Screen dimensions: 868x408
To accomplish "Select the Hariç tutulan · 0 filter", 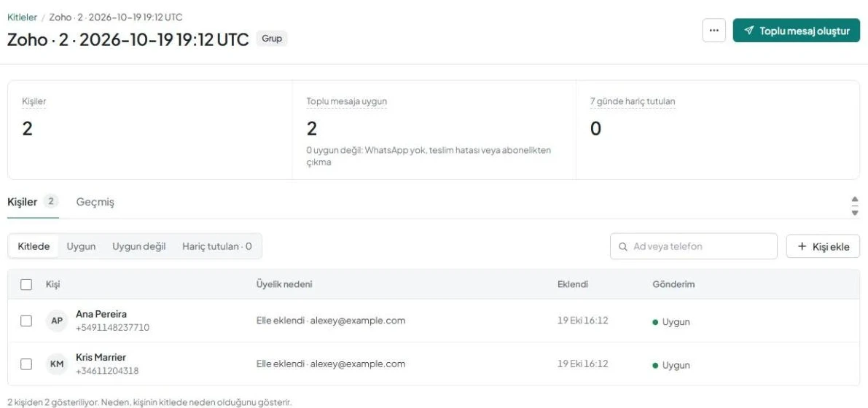I will pos(217,246).
